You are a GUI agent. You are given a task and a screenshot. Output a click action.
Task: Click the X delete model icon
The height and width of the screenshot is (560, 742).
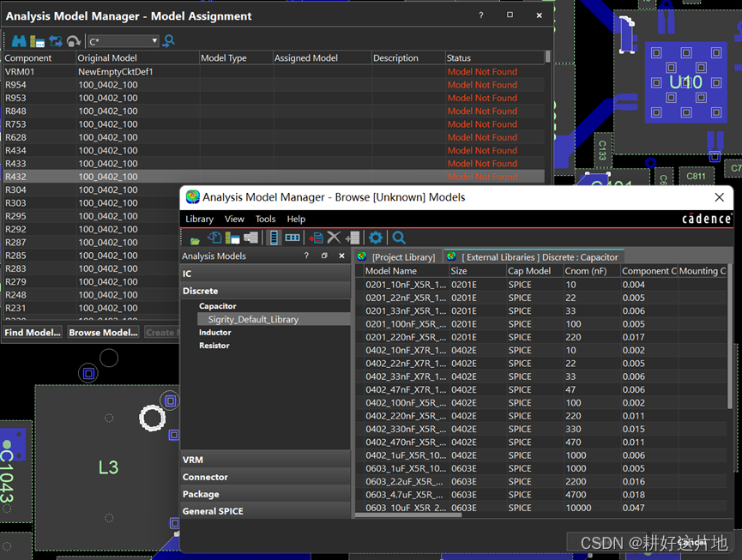(334, 238)
